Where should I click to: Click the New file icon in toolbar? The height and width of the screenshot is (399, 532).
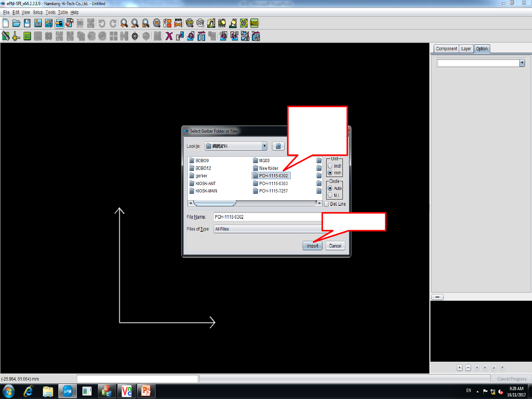tap(6, 23)
